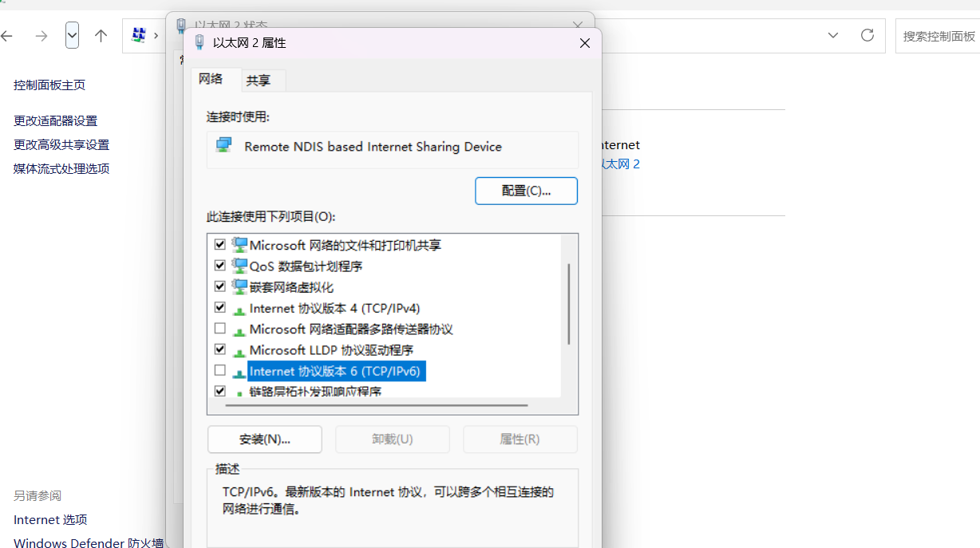The width and height of the screenshot is (980, 548).
Task: Click the 配置(C)... button
Action: click(x=526, y=191)
